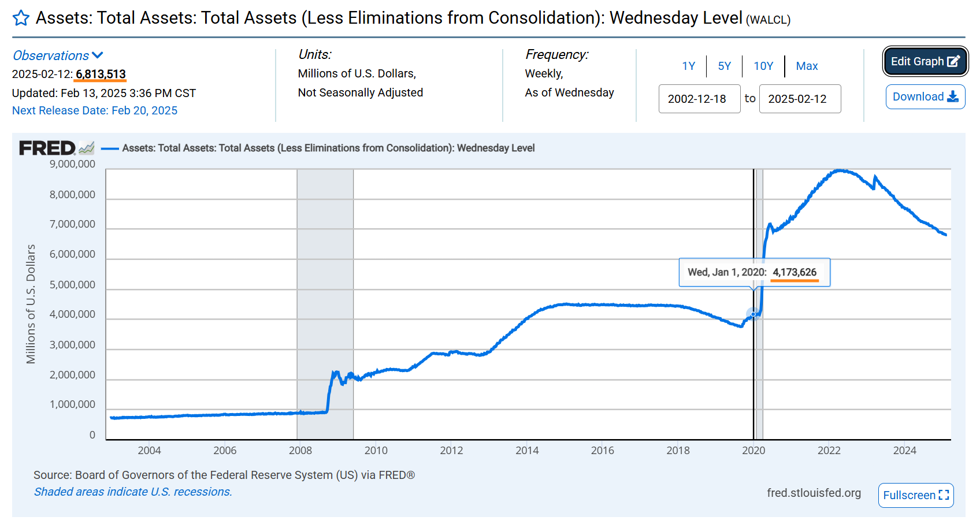Click the end date field 2025-02-12
Image resolution: width=980 pixels, height=524 pixels.
pos(800,99)
